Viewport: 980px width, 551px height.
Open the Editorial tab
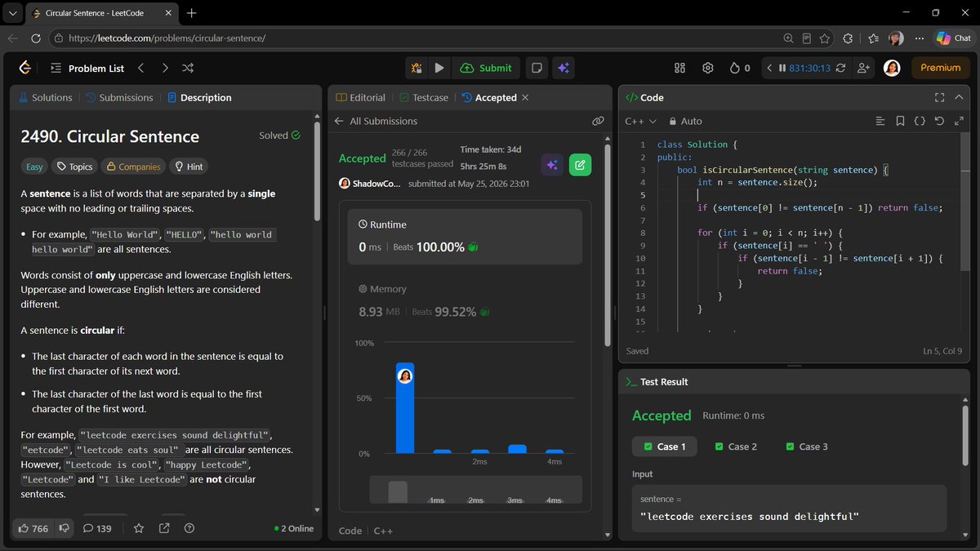point(361,97)
